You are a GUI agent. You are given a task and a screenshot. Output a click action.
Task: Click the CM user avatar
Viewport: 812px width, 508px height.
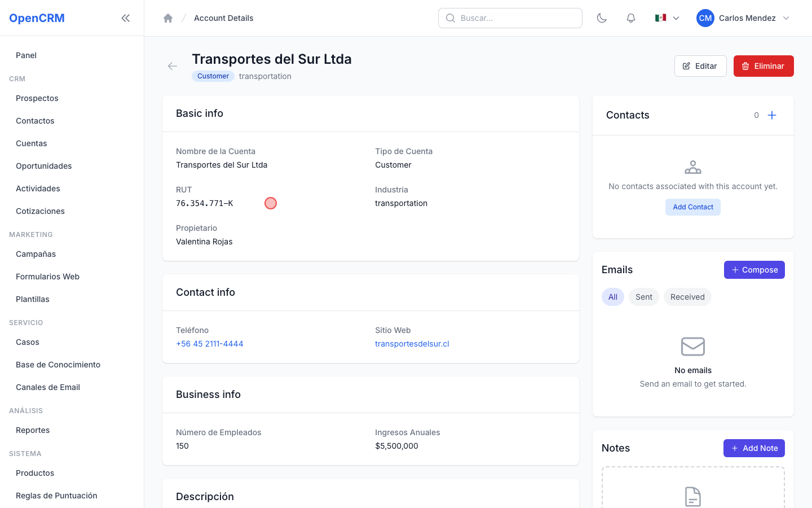pos(705,18)
